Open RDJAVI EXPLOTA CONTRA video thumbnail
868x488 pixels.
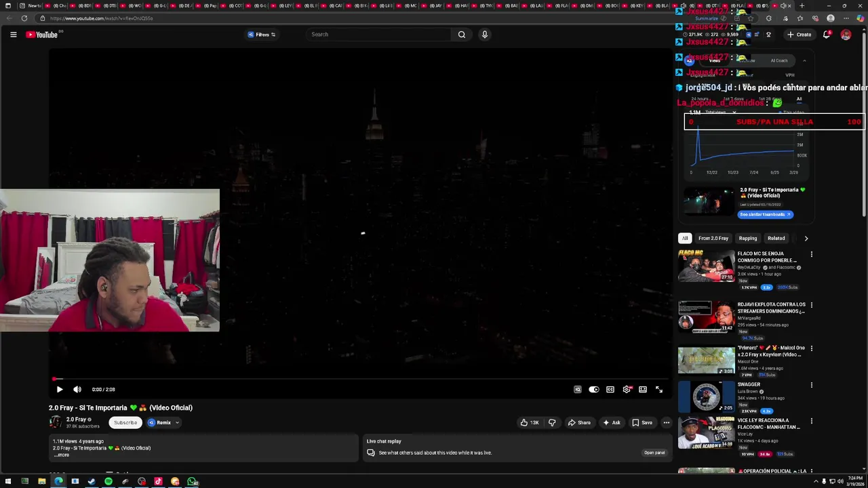pos(706,317)
